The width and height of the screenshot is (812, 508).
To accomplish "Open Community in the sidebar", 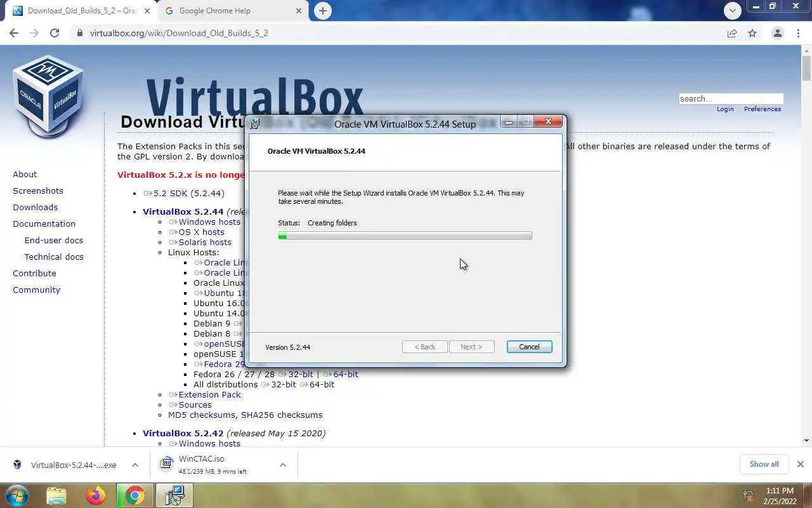I will pos(36,290).
